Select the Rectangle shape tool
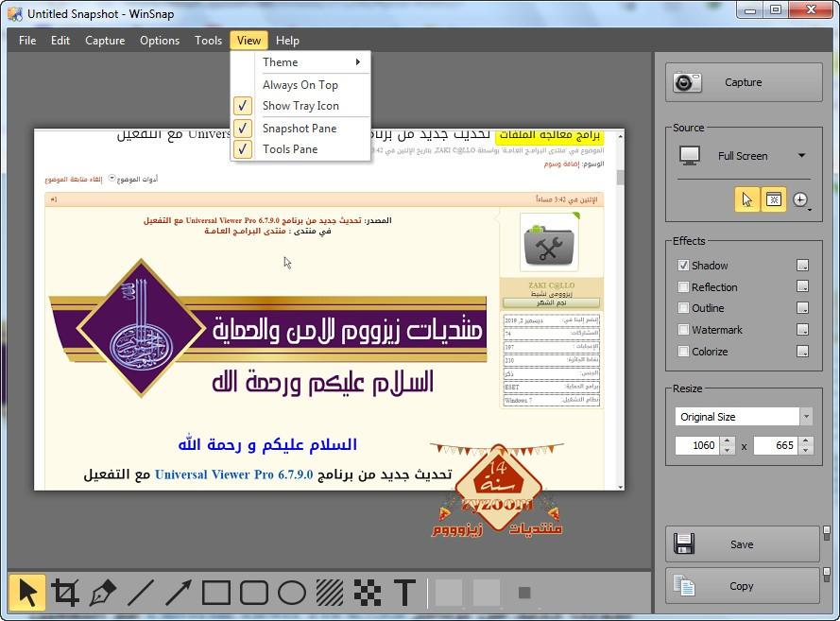This screenshot has width=840, height=621. click(x=215, y=593)
